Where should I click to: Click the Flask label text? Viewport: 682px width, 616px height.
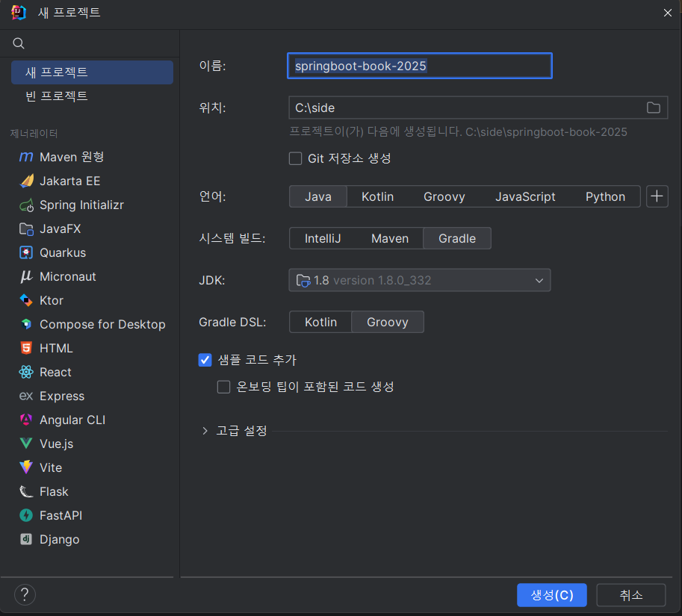54,491
